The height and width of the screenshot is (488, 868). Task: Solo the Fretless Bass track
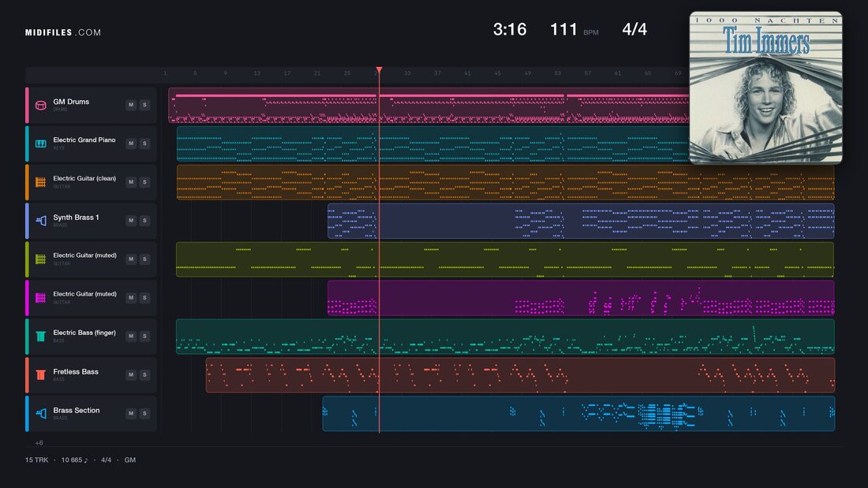click(x=144, y=374)
